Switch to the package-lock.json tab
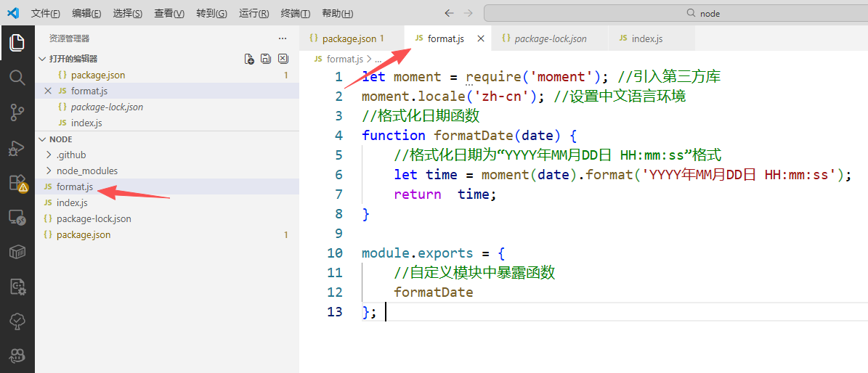 550,38
